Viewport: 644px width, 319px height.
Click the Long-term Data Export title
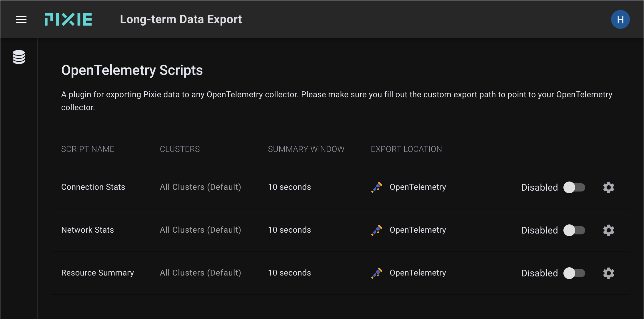181,19
